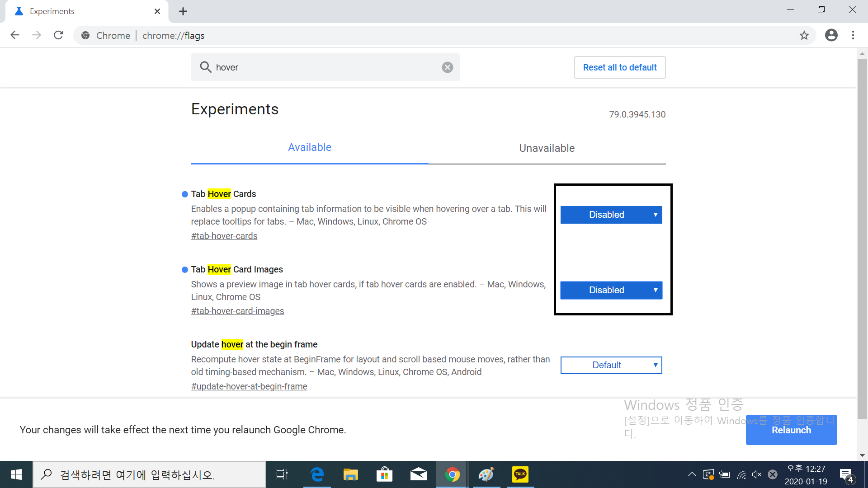Screen dimensions: 868x488
Task: Click version number 79.0.3945.130
Action: [637, 114]
